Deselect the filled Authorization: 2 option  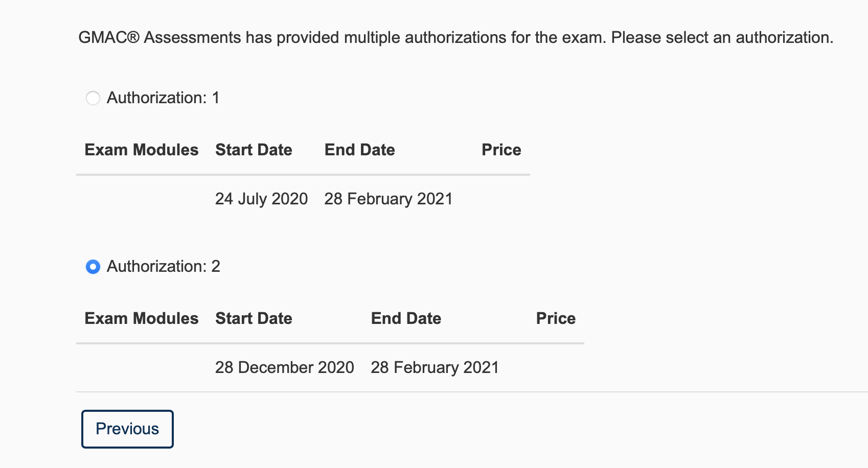[93, 266]
